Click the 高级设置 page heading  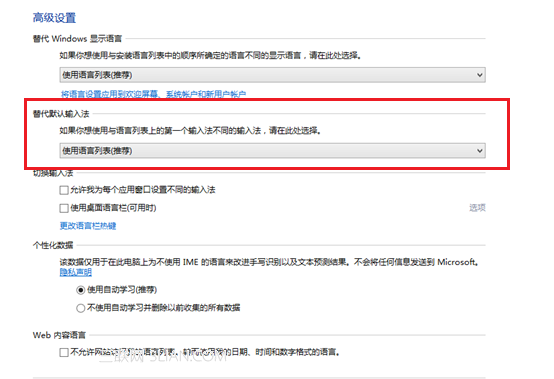[x=54, y=18]
